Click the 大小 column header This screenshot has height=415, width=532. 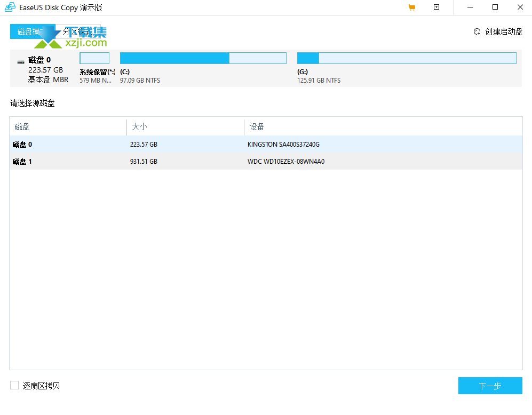click(x=185, y=126)
